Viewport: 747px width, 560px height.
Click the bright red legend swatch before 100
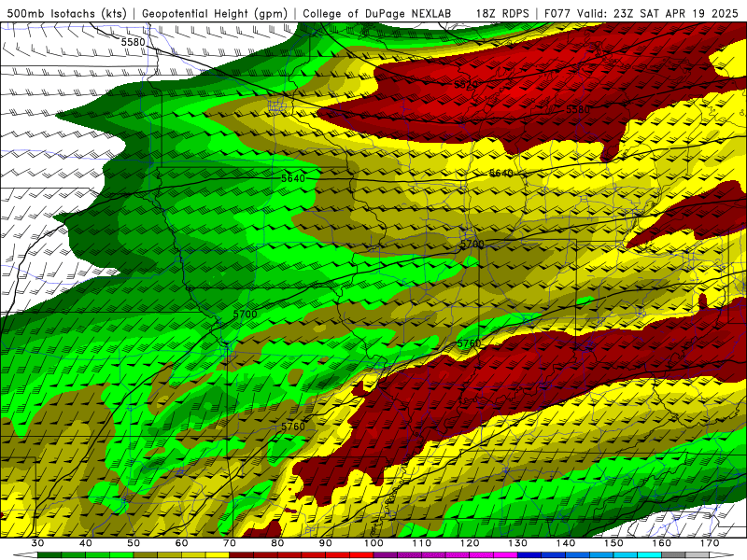click(x=361, y=555)
